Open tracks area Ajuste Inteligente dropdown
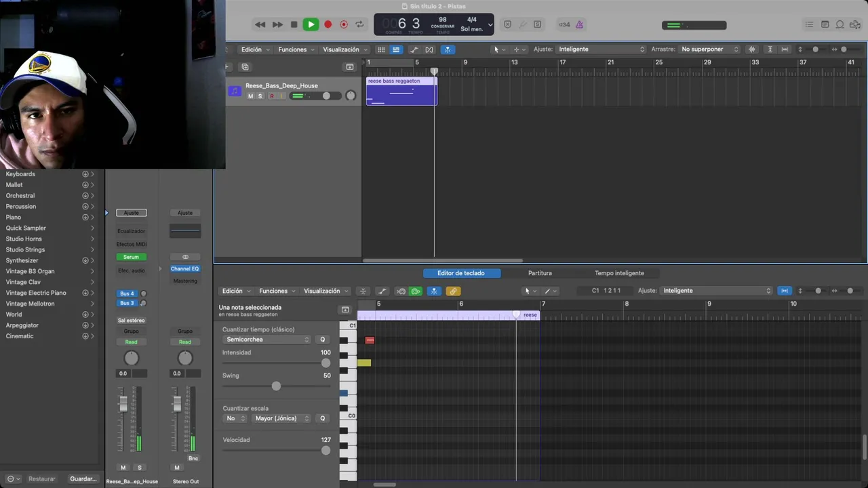The width and height of the screenshot is (868, 488). pos(601,49)
